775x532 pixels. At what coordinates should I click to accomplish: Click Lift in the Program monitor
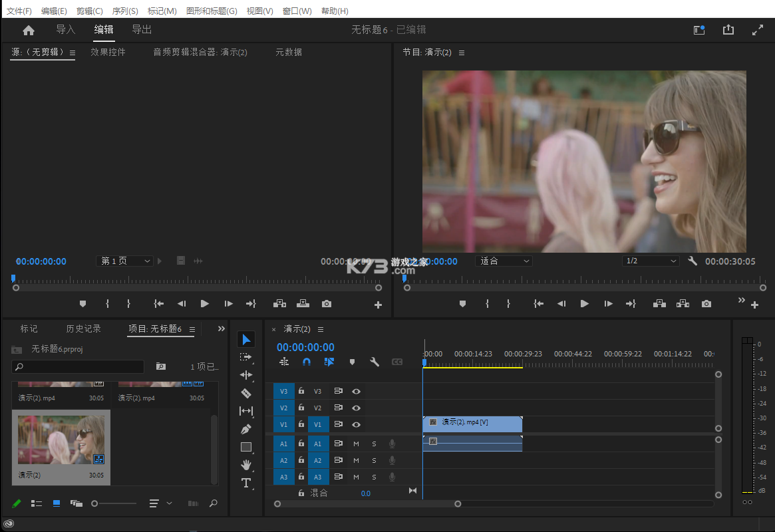tap(659, 304)
